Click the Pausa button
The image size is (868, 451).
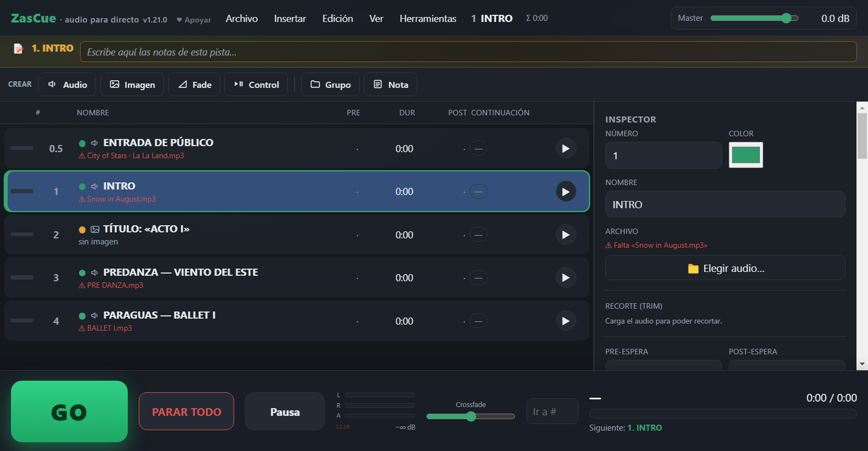(x=285, y=411)
